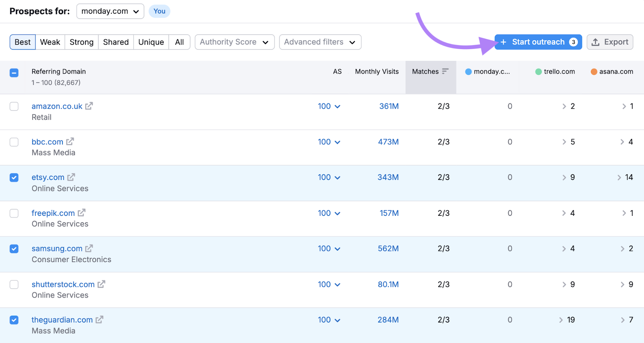Expand asana.com backlinks arrow for shutterstock.com
The height and width of the screenshot is (343, 644).
point(623,284)
